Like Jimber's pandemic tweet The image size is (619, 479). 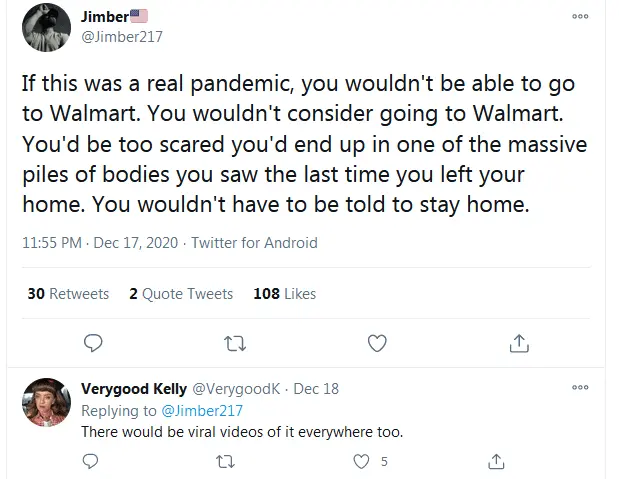[x=377, y=343]
